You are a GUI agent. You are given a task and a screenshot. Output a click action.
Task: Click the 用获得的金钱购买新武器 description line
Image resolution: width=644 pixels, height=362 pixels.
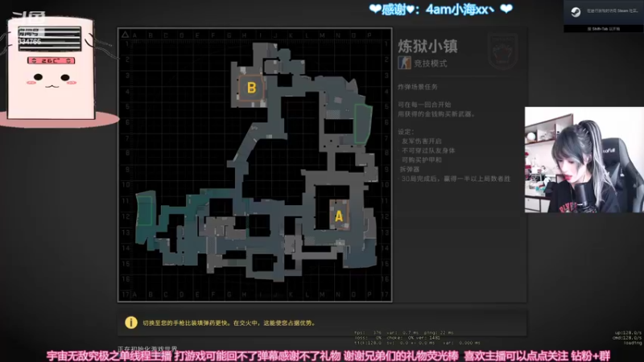pyautogui.click(x=436, y=114)
